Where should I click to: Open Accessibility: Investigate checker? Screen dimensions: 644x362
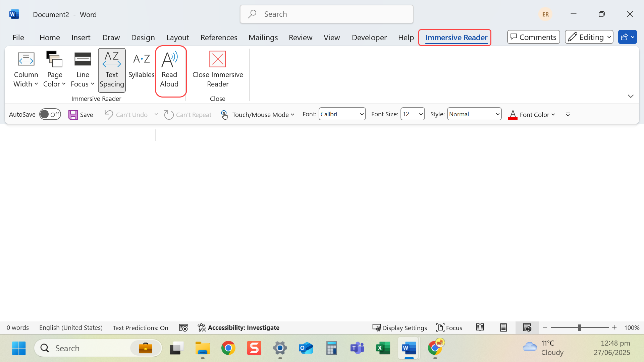point(238,327)
